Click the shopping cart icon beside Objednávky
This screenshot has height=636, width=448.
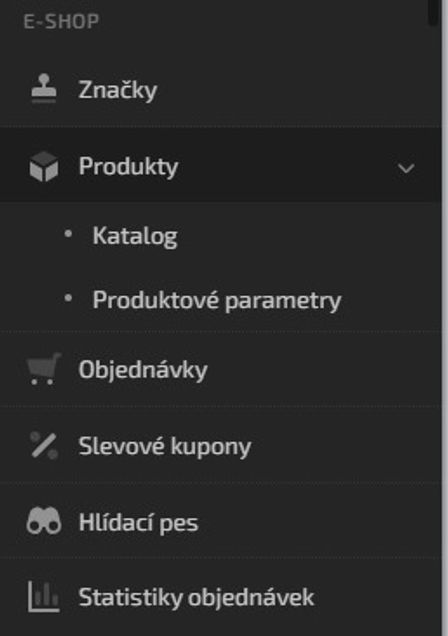[44, 369]
